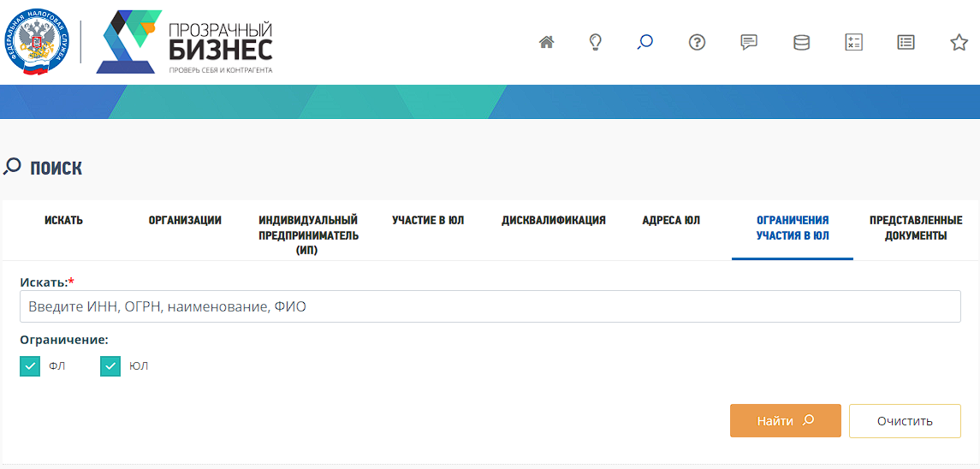
Task: Open the Индивидуальный предприниматель (ИП) tab
Action: (308, 235)
